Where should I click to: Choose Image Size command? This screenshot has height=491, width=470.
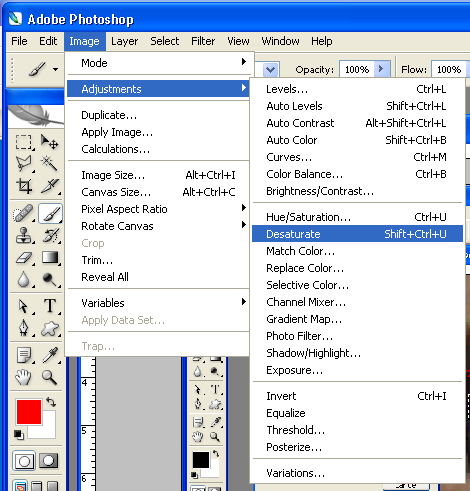(x=158, y=175)
